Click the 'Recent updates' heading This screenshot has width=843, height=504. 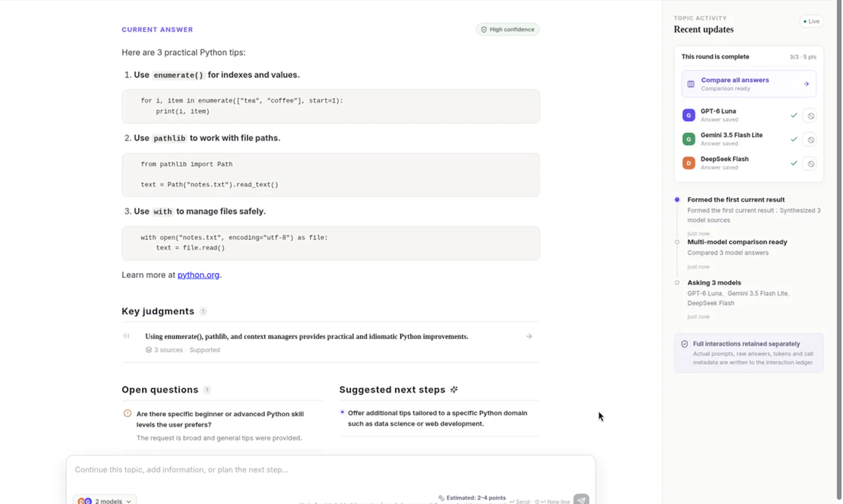[703, 29]
